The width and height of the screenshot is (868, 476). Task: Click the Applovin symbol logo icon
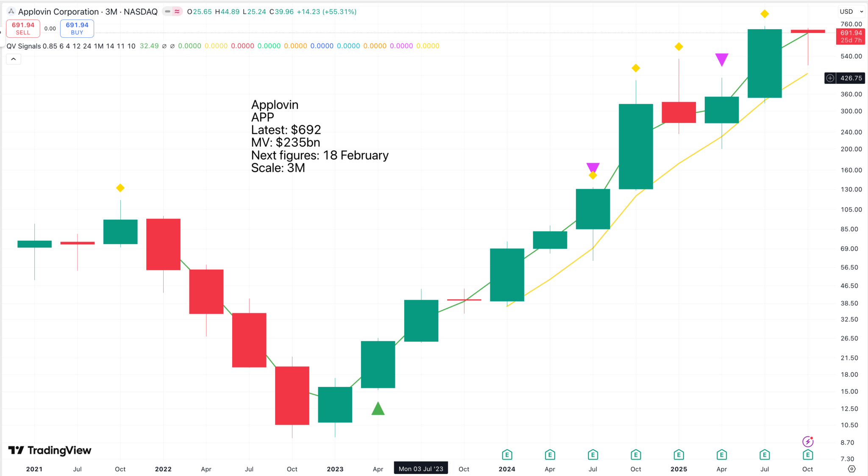pos(11,11)
